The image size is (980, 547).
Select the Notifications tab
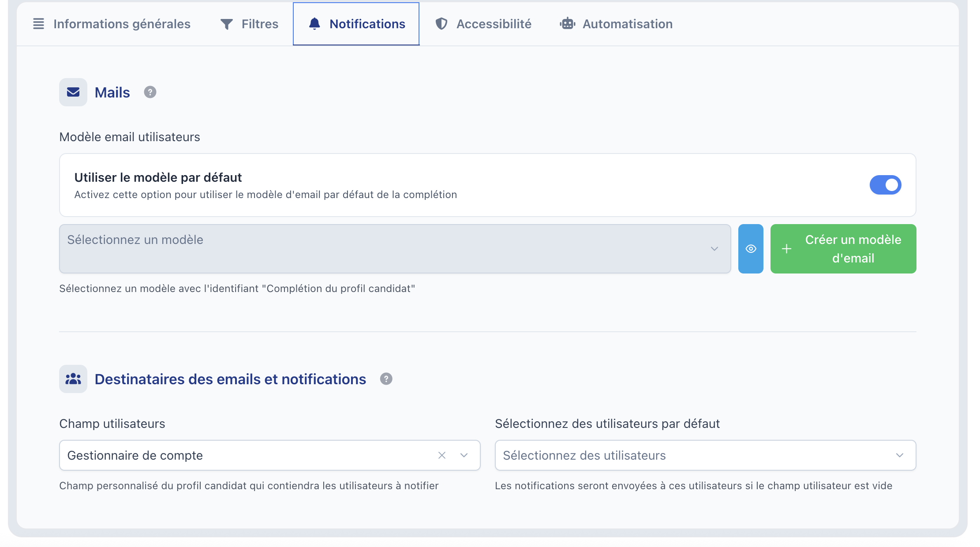(356, 24)
